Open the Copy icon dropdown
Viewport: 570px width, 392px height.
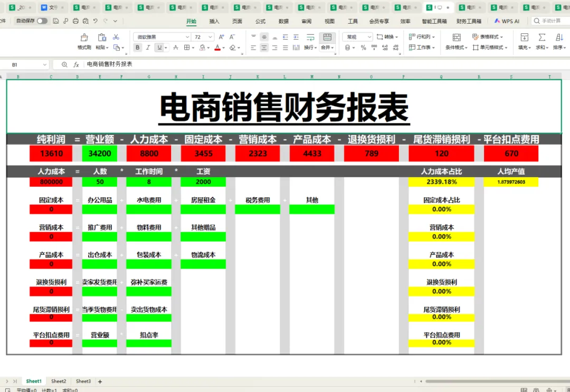123,47
